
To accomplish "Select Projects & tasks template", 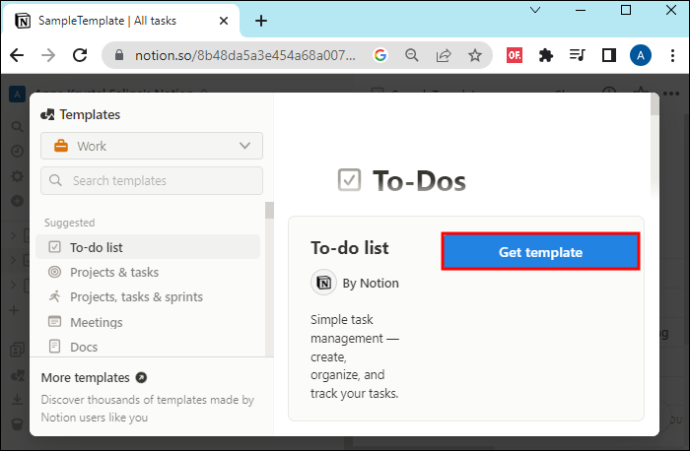I will [148, 272].
